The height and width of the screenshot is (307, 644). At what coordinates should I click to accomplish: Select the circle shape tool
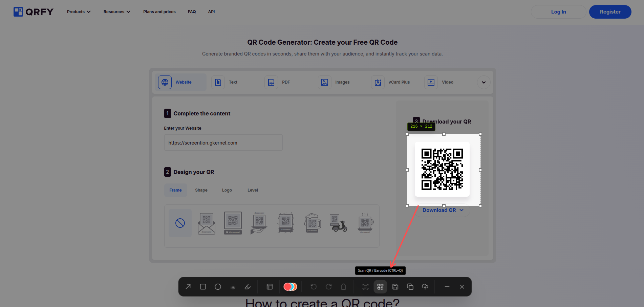point(218,287)
